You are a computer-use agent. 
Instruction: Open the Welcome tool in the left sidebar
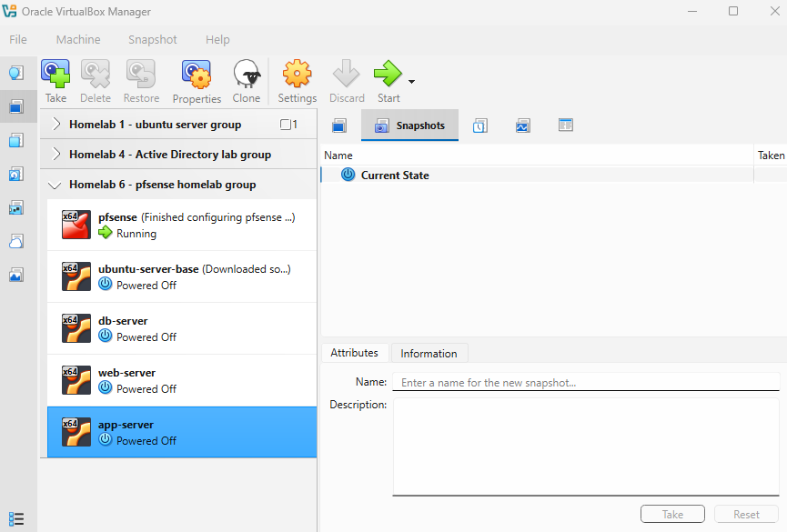pos(16,73)
